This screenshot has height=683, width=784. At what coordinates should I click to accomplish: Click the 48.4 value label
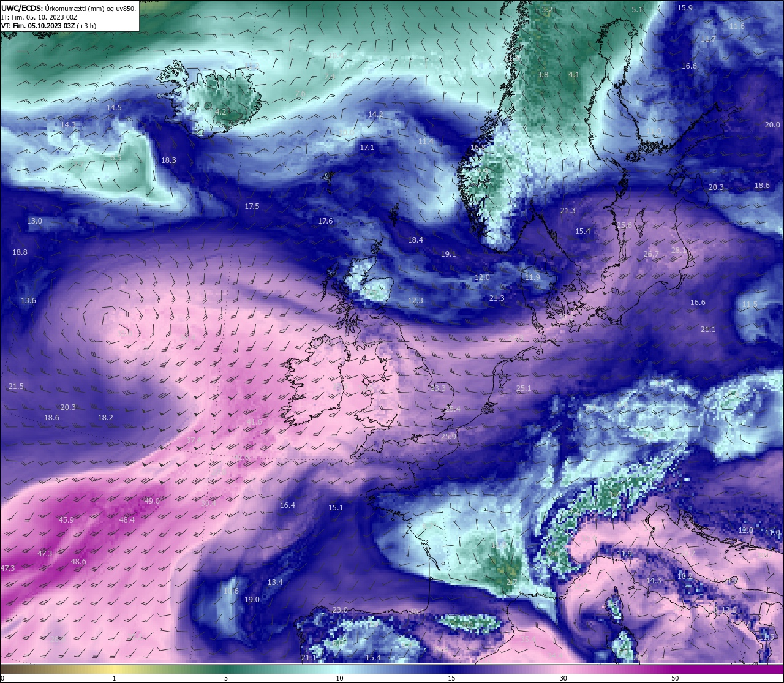127,520
